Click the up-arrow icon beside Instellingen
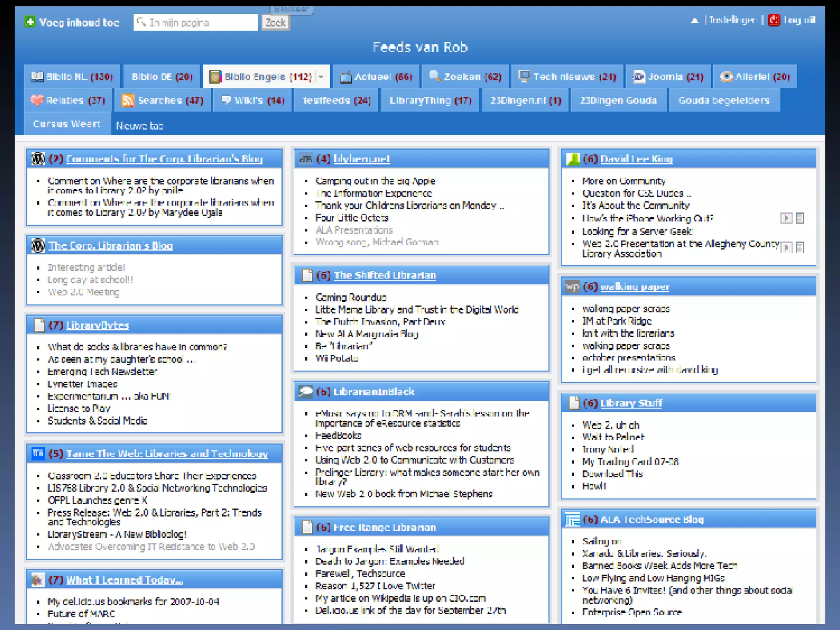840x630 pixels. click(694, 20)
